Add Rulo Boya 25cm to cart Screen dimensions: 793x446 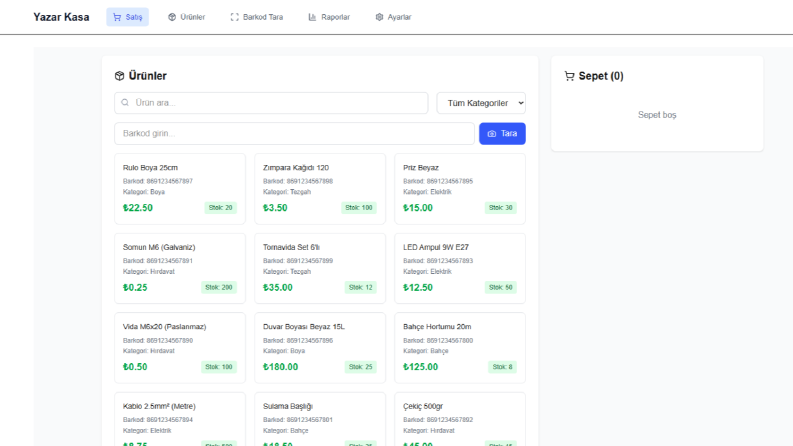180,189
